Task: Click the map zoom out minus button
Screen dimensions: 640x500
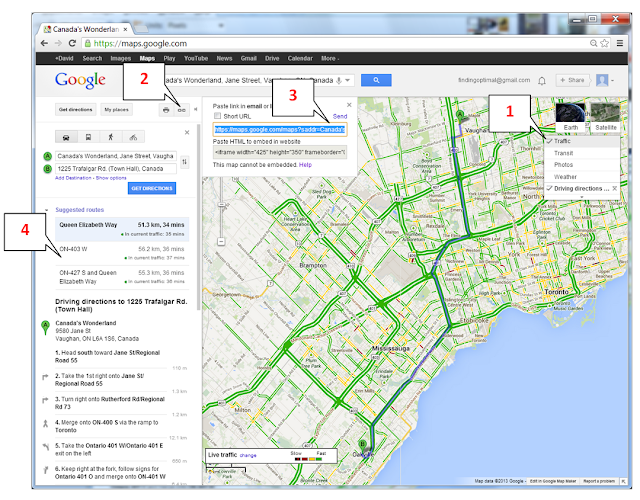Action: tap(221, 242)
